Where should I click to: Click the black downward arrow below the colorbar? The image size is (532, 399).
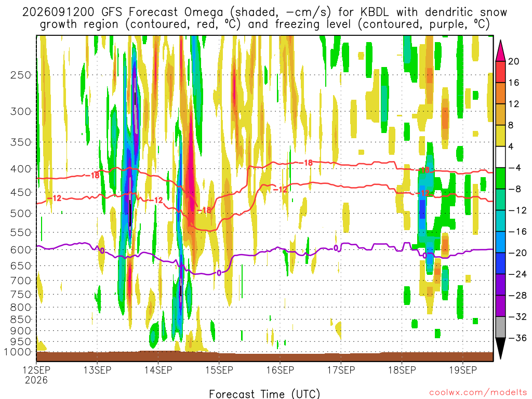coord(500,349)
